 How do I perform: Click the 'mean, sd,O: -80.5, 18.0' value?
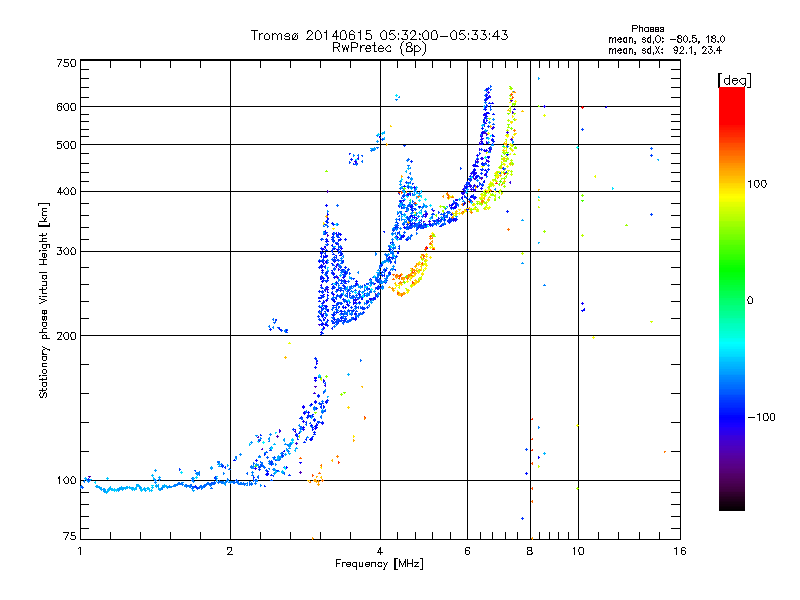pyautogui.click(x=666, y=39)
